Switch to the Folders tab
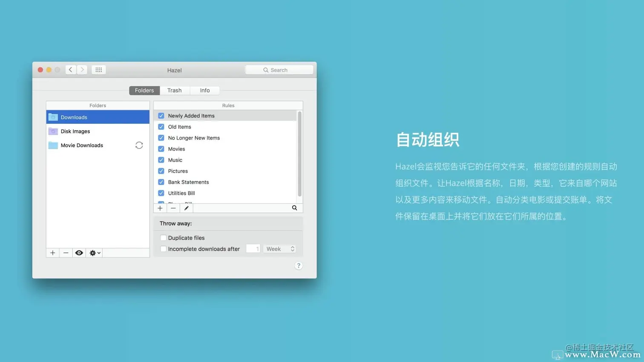The width and height of the screenshot is (644, 362). click(x=144, y=90)
